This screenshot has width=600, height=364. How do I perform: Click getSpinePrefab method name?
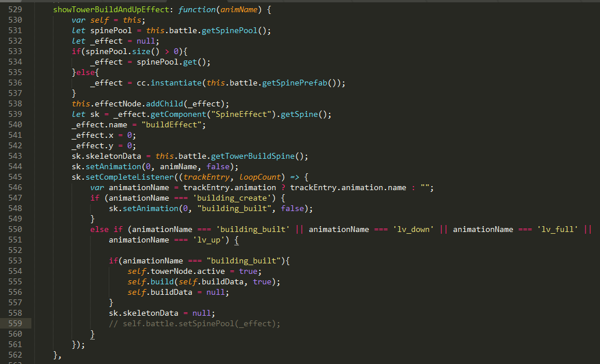pos(294,83)
